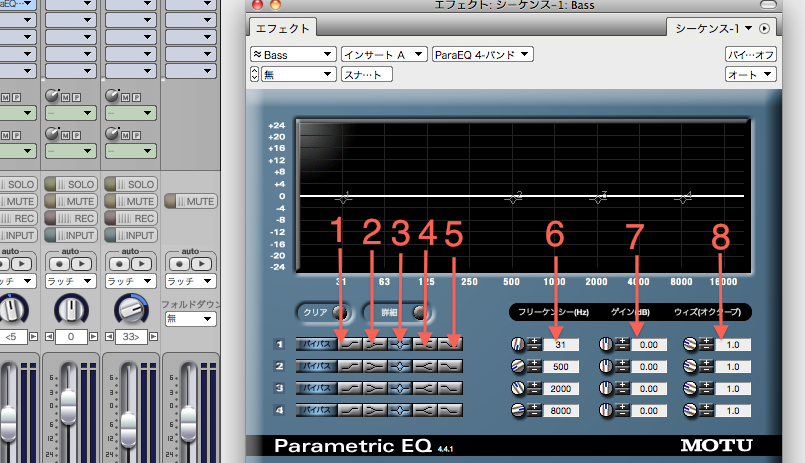Click EQ graph handle for band 2
805x463 pixels.
coord(513,199)
